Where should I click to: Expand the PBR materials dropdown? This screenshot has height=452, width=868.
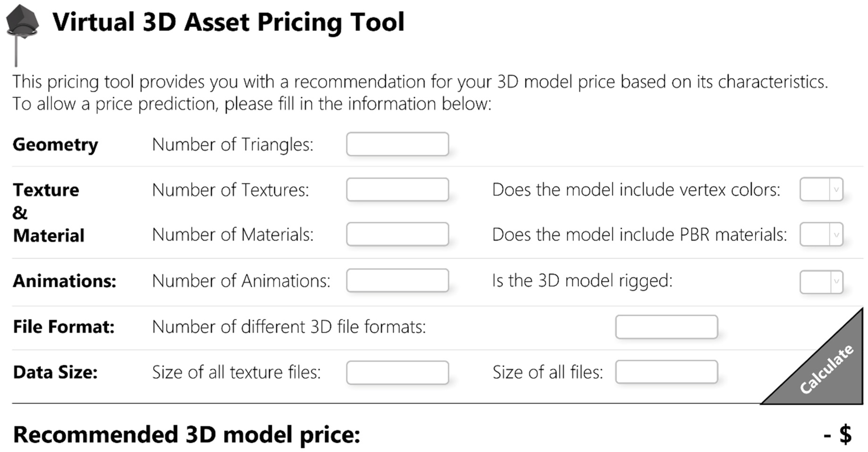[821, 234]
